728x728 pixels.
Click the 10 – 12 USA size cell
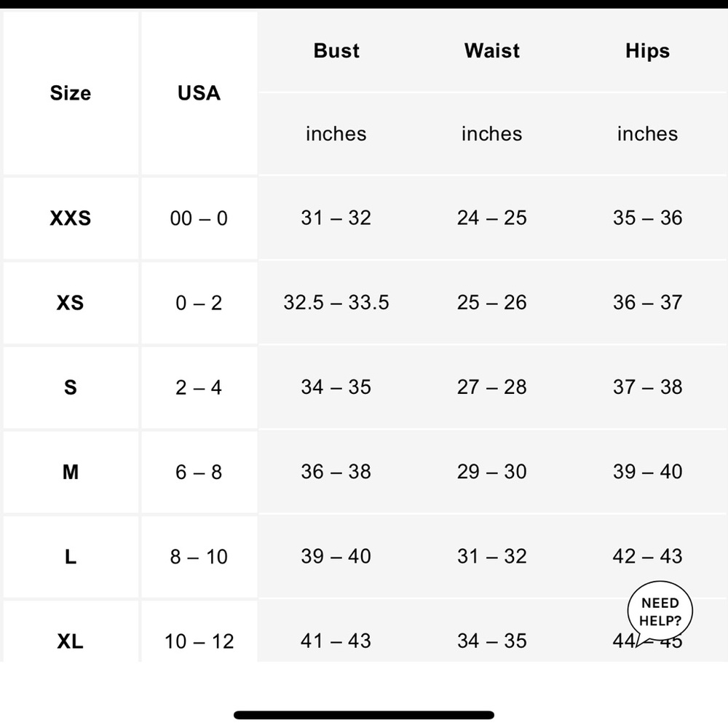point(199,641)
